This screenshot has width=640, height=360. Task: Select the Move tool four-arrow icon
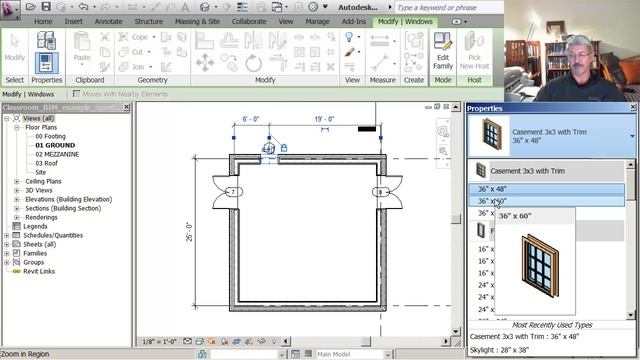click(205, 62)
